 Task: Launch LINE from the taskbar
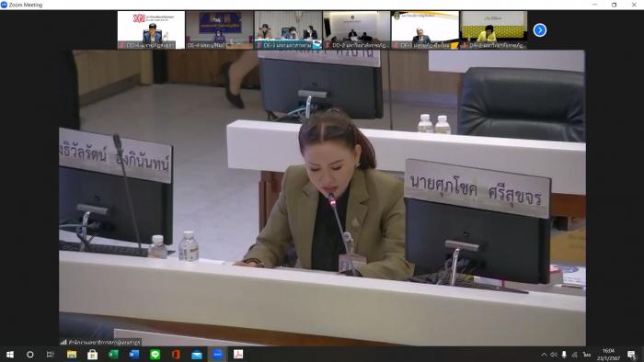point(155,355)
